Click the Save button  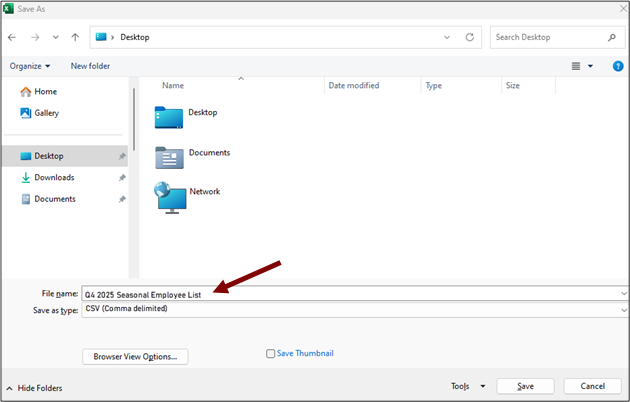tap(525, 386)
